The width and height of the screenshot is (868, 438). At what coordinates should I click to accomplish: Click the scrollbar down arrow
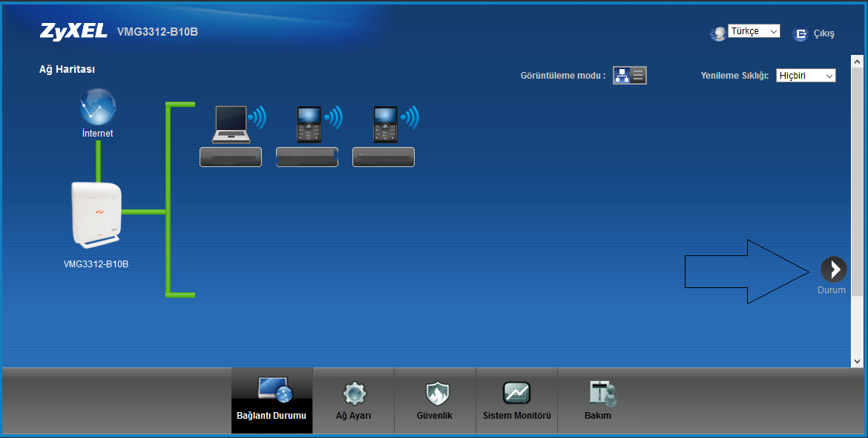click(x=858, y=361)
